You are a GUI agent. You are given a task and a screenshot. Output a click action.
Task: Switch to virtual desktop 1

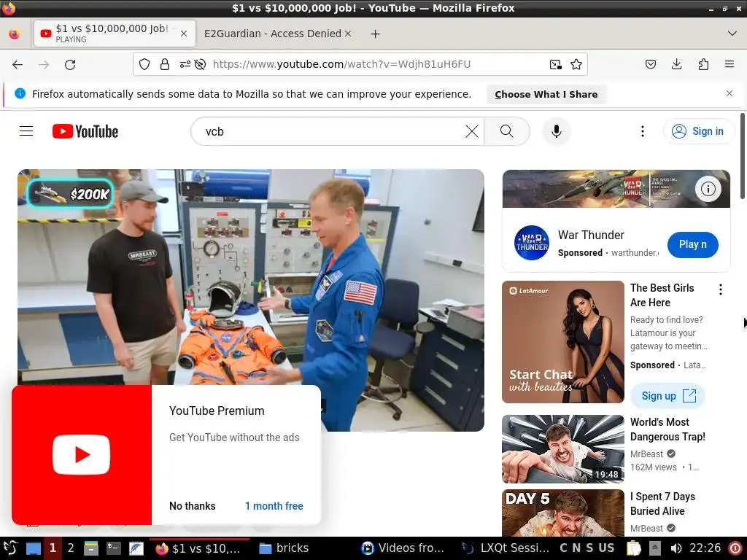[53, 548]
